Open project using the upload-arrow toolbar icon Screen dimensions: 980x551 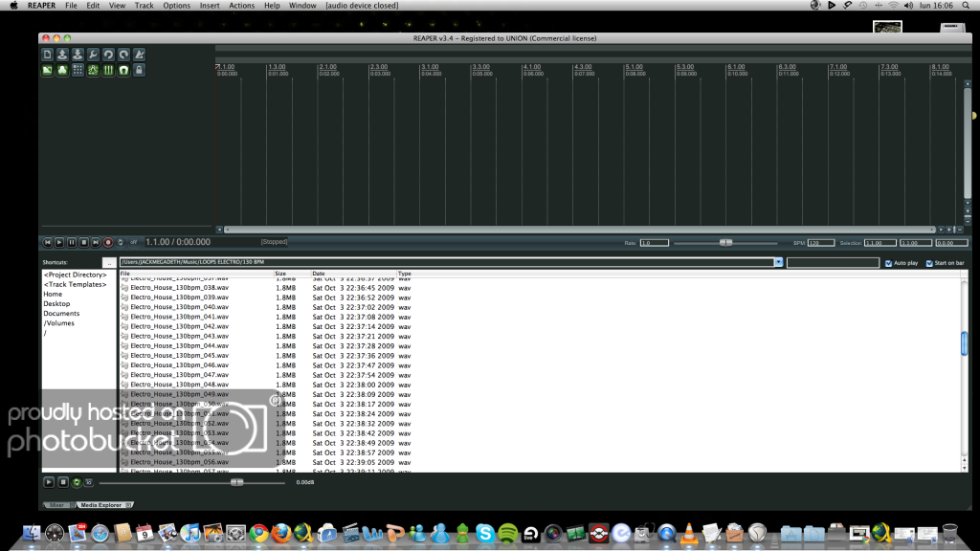[62, 55]
